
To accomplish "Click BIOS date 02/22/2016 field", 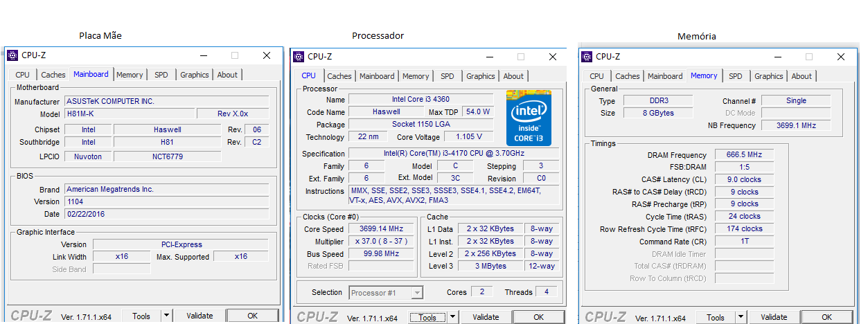I will click(x=167, y=214).
